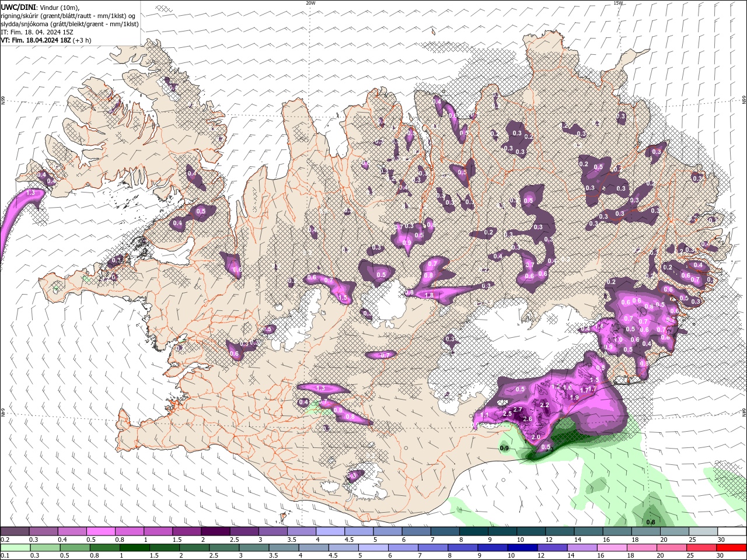Viewport: 747px width, 560px height.
Task: Click the '2.6' snowfall value on the map
Action: 528,419
